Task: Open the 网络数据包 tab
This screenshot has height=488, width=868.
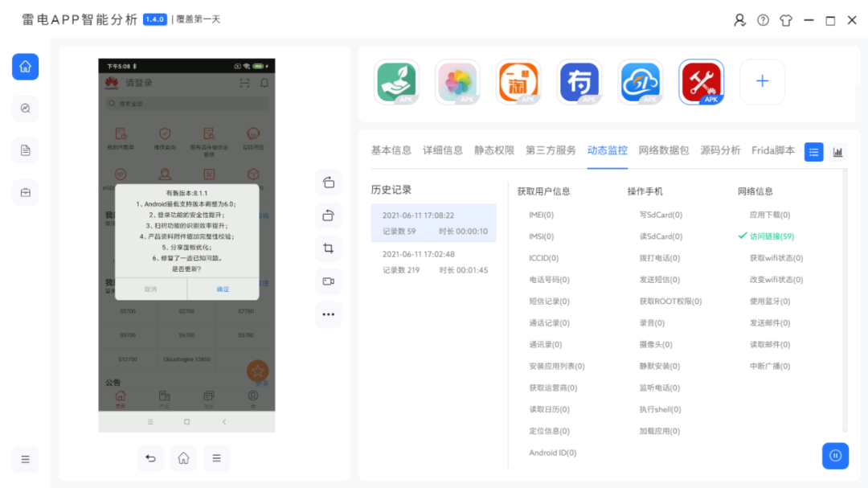Action: (x=663, y=150)
